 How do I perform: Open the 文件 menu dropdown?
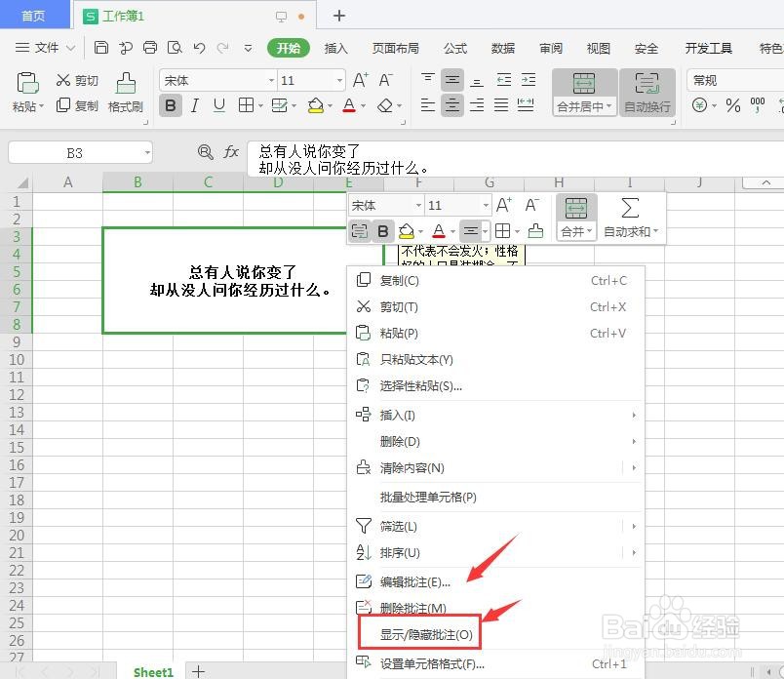(x=45, y=48)
